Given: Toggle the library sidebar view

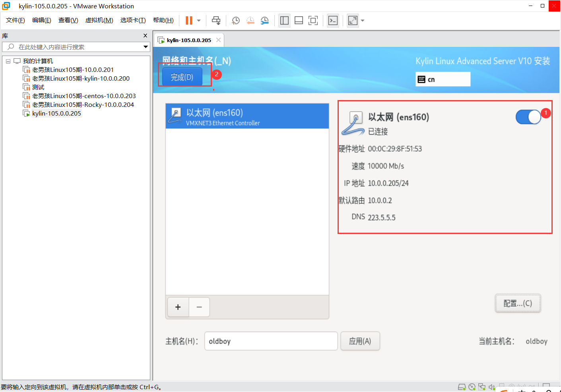Looking at the screenshot, I should click(x=284, y=21).
